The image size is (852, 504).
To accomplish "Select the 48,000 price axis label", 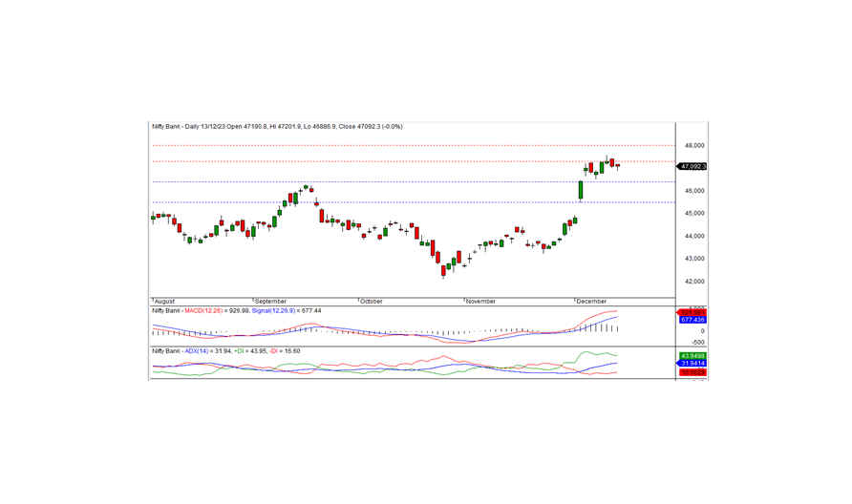I will coord(694,145).
